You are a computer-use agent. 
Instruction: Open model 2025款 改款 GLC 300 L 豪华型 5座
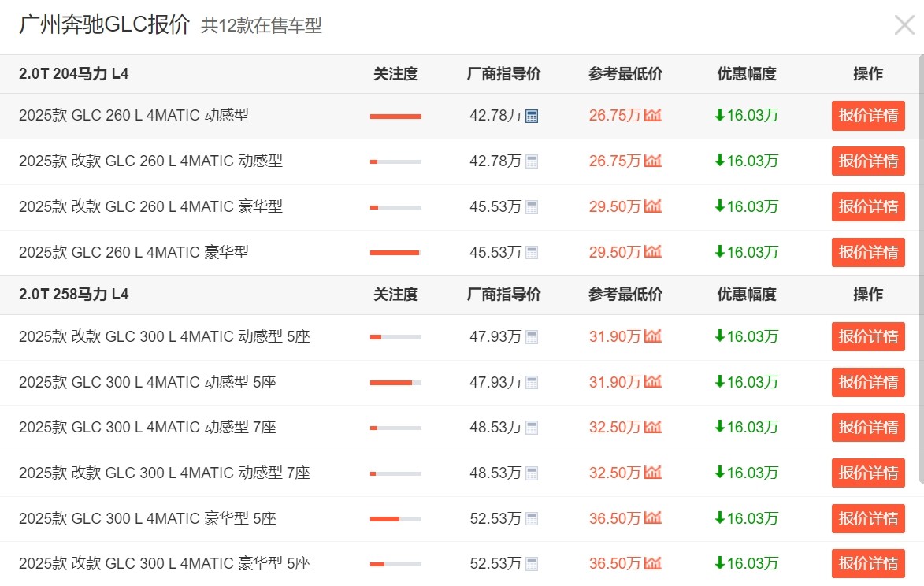165,564
